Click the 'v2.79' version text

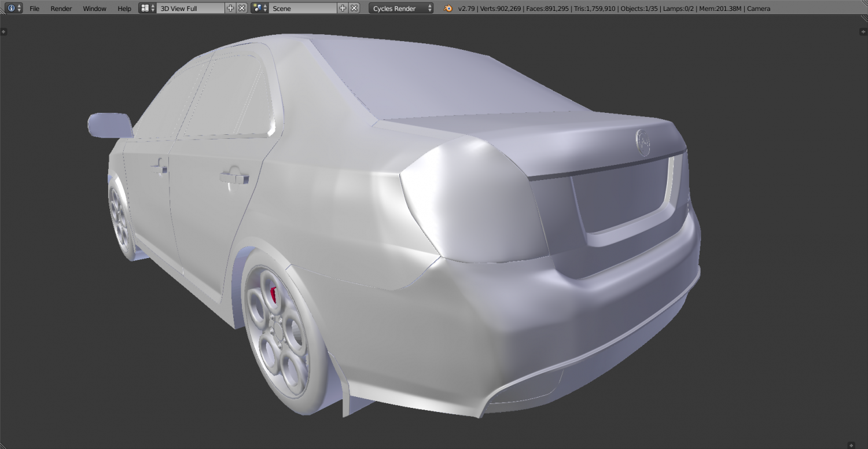466,9
